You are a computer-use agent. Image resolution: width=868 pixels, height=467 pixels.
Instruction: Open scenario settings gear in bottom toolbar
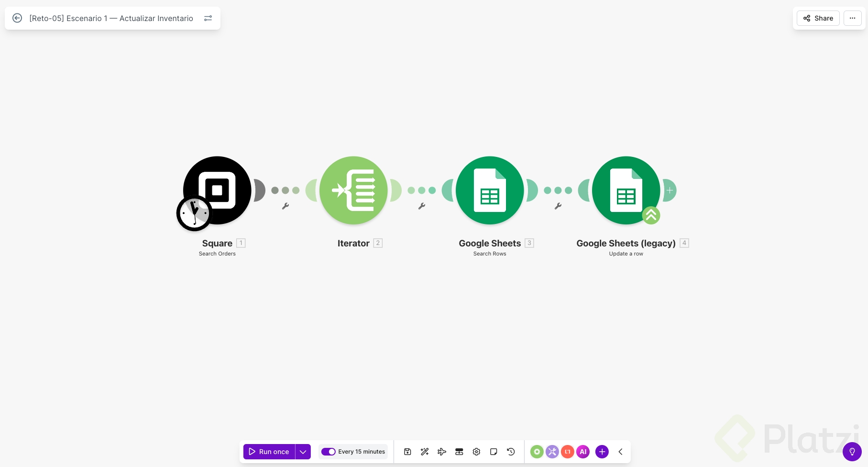[x=476, y=452]
